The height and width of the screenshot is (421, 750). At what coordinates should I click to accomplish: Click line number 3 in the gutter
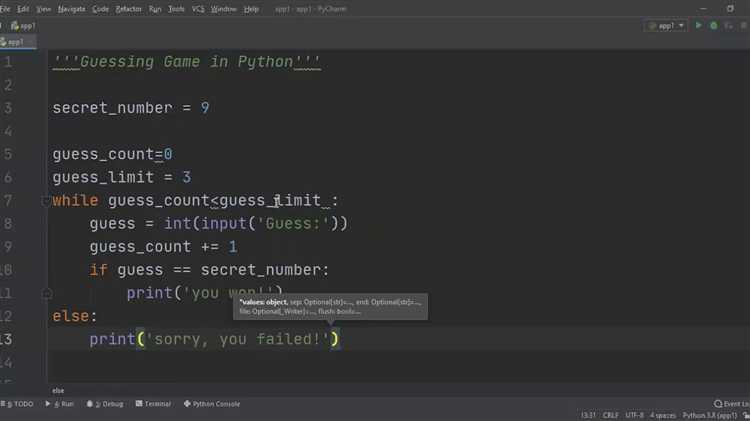(x=8, y=108)
